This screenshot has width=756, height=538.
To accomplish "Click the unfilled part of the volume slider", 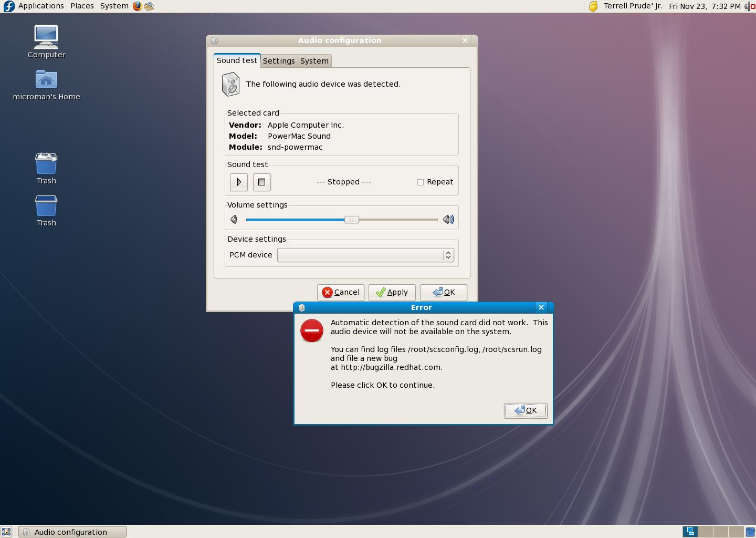I will [x=398, y=220].
